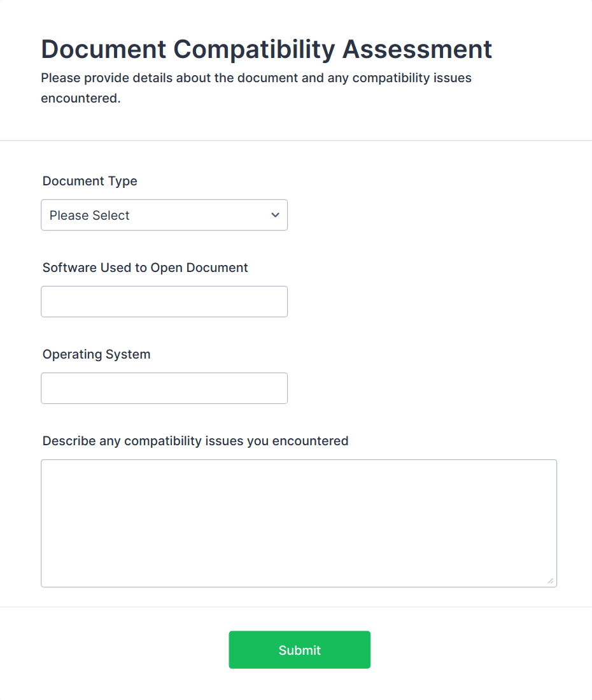The width and height of the screenshot is (592, 700).
Task: Click the compatibility issues question label
Action: (x=195, y=441)
